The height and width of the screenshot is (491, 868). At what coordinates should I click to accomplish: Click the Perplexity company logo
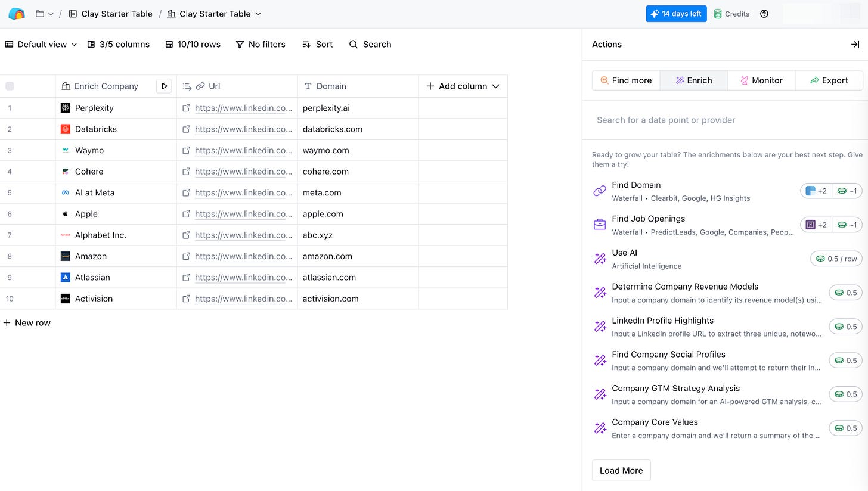pos(66,108)
